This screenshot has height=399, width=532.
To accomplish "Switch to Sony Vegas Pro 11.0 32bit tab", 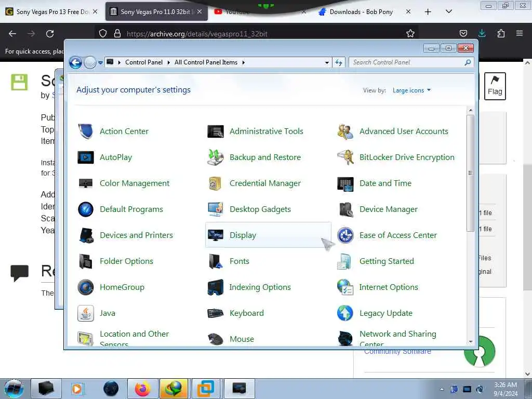I will [x=156, y=12].
